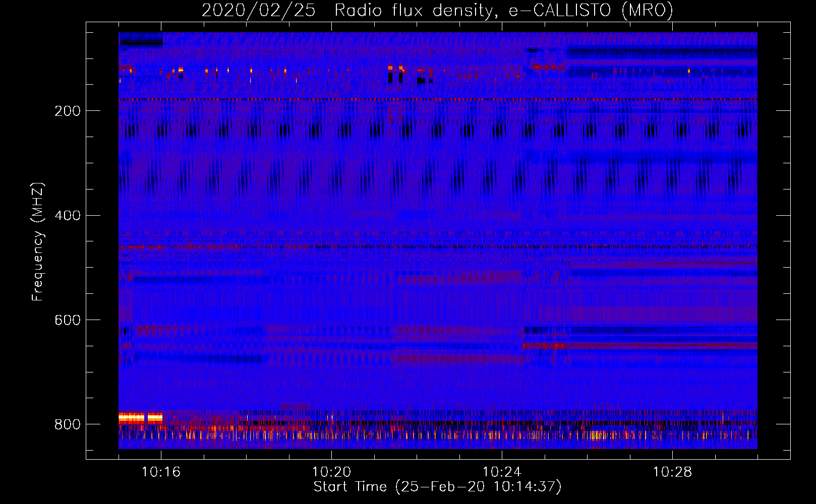Click the 10:16 time tick label

(161, 472)
